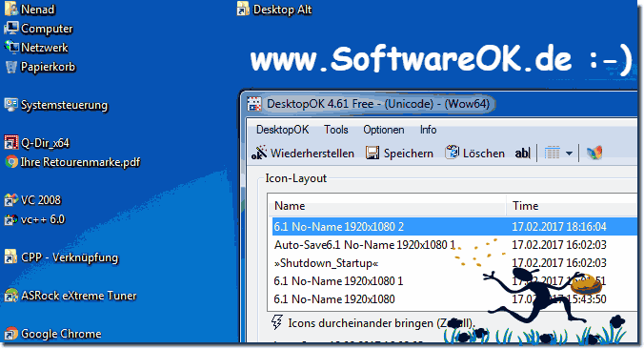644x349 pixels.
Task: Launch the vc++ 6.0 shortcut icon
Action: pyautogui.click(x=11, y=219)
